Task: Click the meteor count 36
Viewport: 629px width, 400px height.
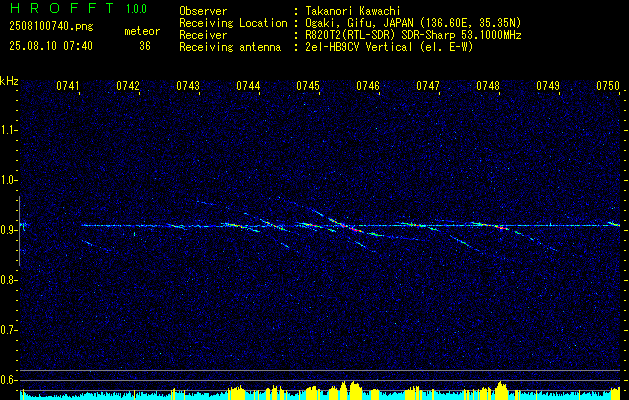Action: click(x=145, y=46)
